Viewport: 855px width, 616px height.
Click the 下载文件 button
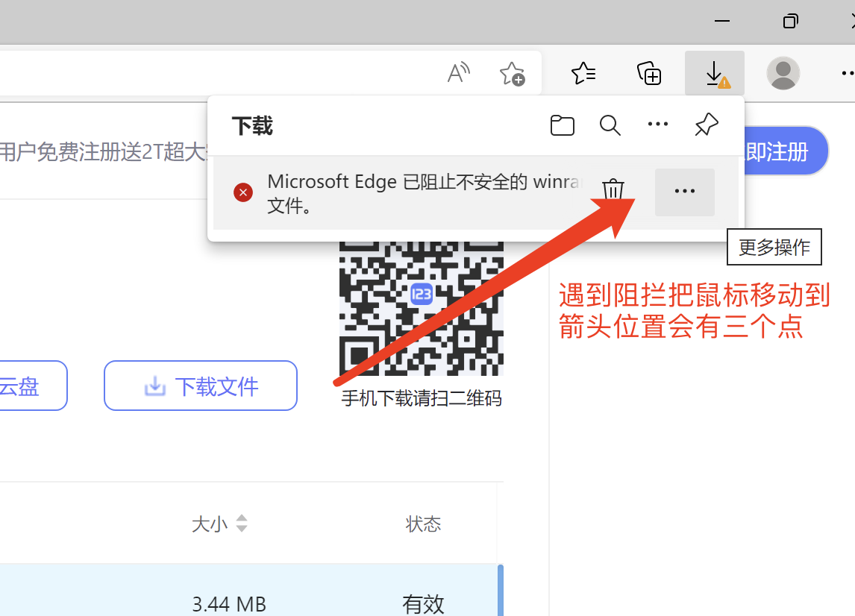click(x=201, y=386)
